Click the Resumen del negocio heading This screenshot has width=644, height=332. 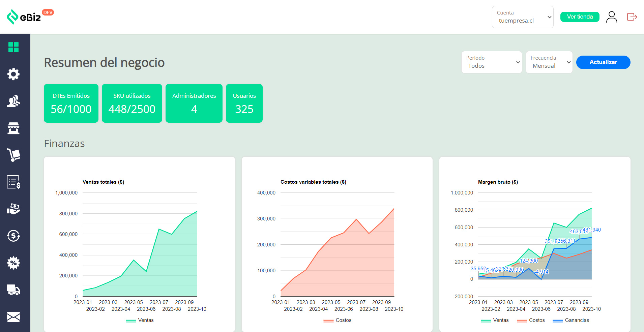tap(104, 63)
